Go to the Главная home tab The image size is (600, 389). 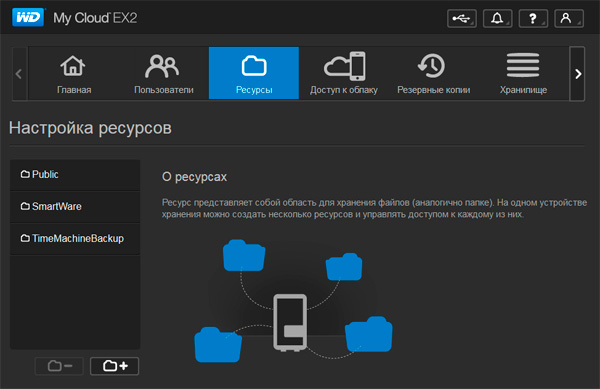point(73,73)
